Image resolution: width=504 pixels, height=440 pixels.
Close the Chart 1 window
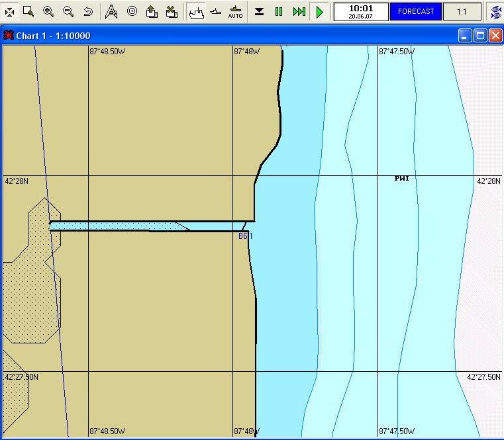coord(495,36)
